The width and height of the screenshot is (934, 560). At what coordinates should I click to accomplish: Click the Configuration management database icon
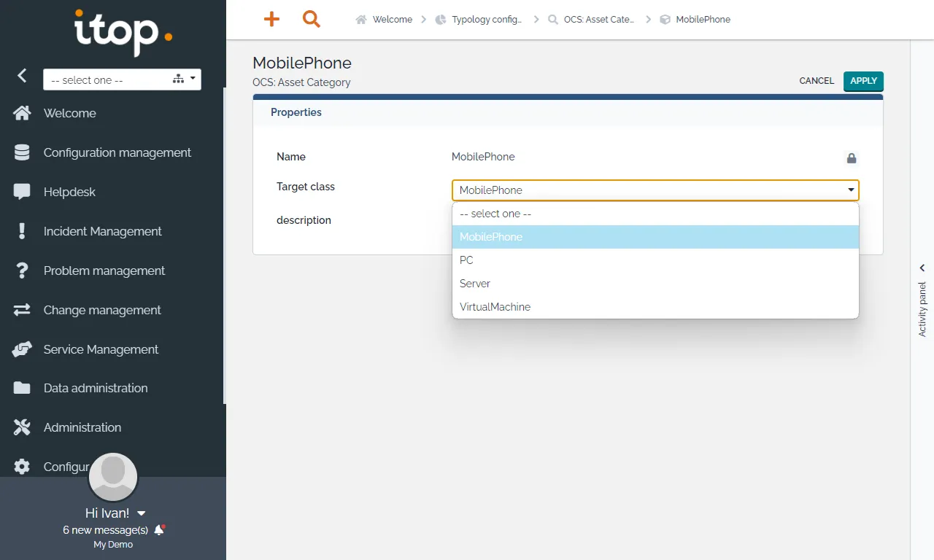[x=22, y=152]
